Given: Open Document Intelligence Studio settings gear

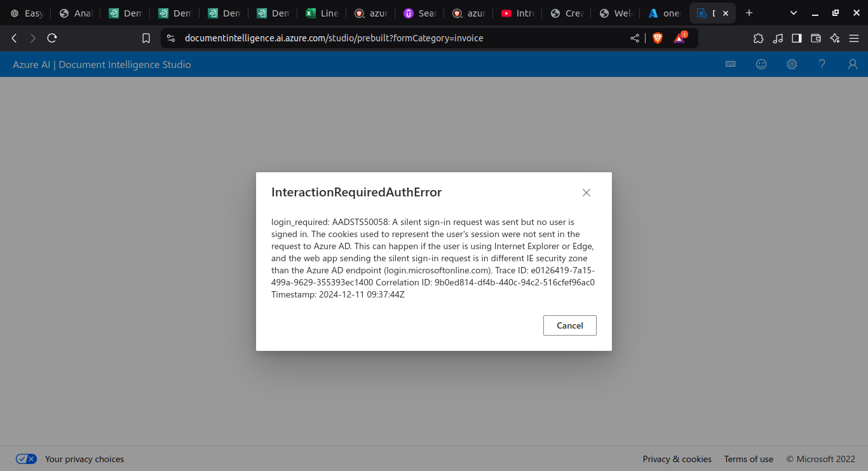Looking at the screenshot, I should (x=791, y=64).
